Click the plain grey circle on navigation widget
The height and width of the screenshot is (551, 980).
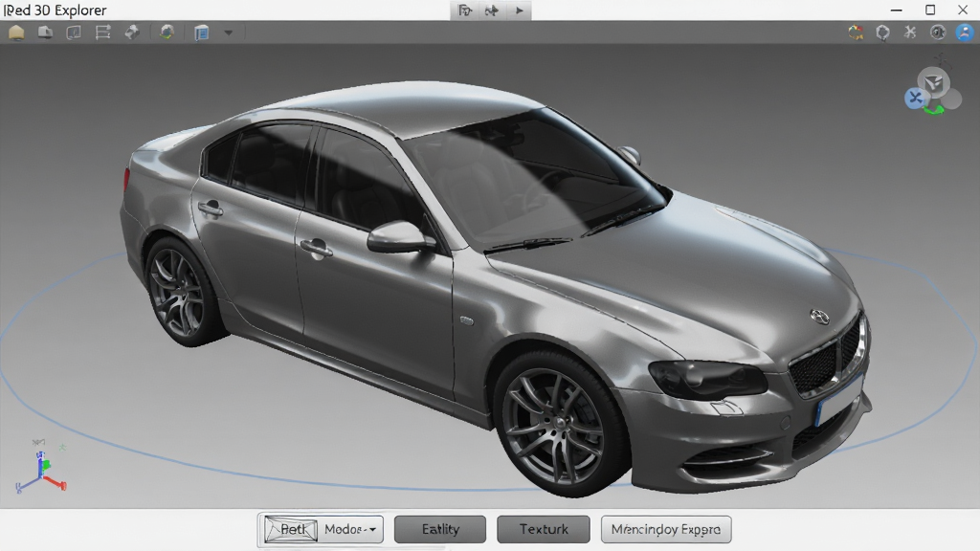(952, 99)
